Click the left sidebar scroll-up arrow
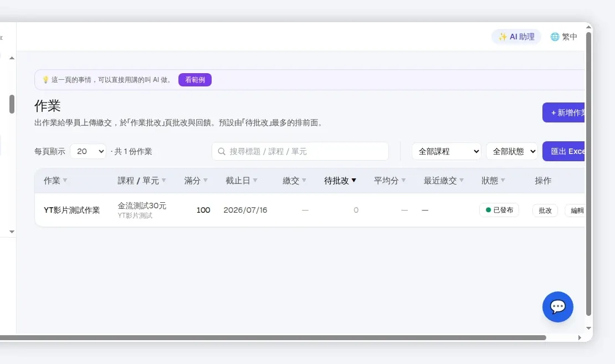The width and height of the screenshot is (615, 364). pyautogui.click(x=12, y=58)
